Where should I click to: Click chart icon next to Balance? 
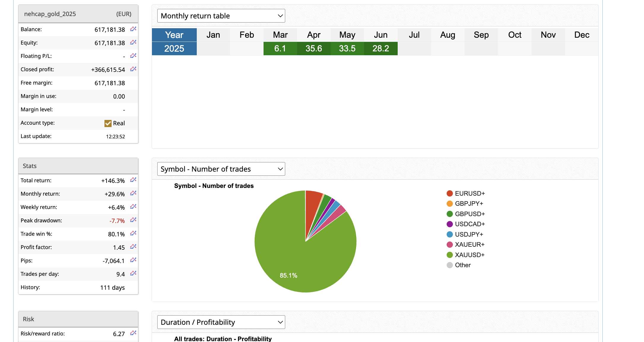click(133, 29)
